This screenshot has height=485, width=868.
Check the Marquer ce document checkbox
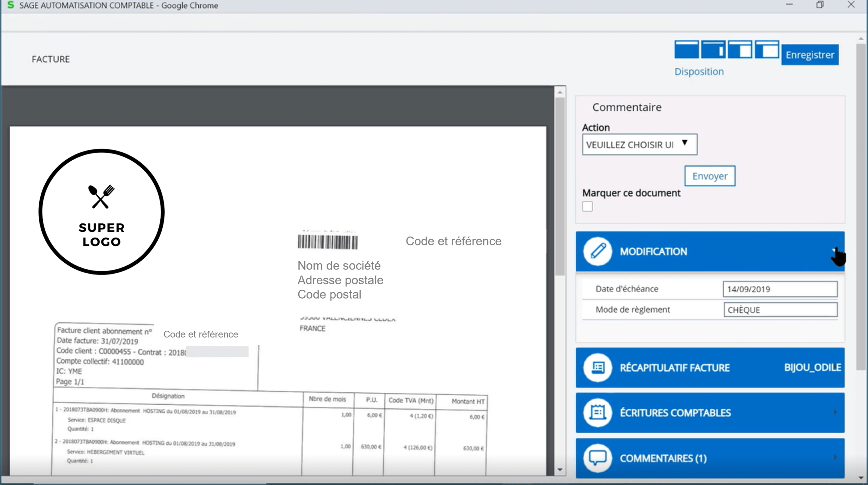pyautogui.click(x=588, y=206)
